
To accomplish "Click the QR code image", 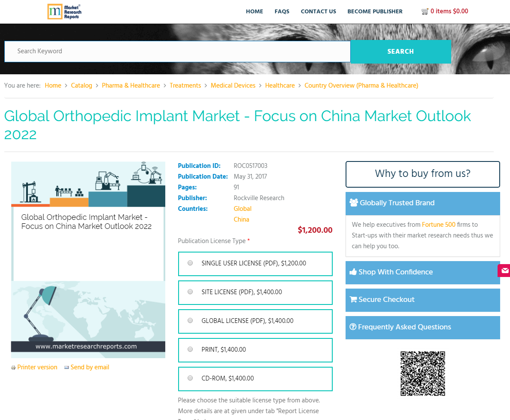I will [422, 374].
